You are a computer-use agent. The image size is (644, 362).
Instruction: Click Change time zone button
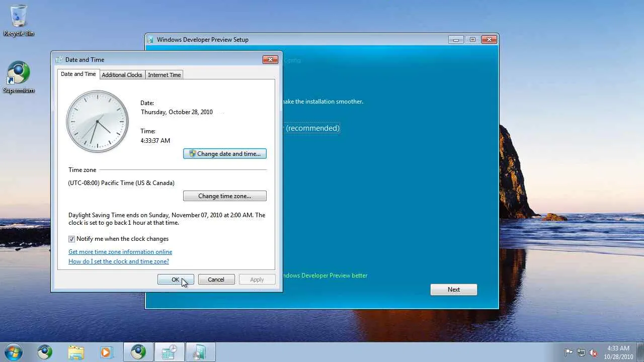pyautogui.click(x=225, y=196)
